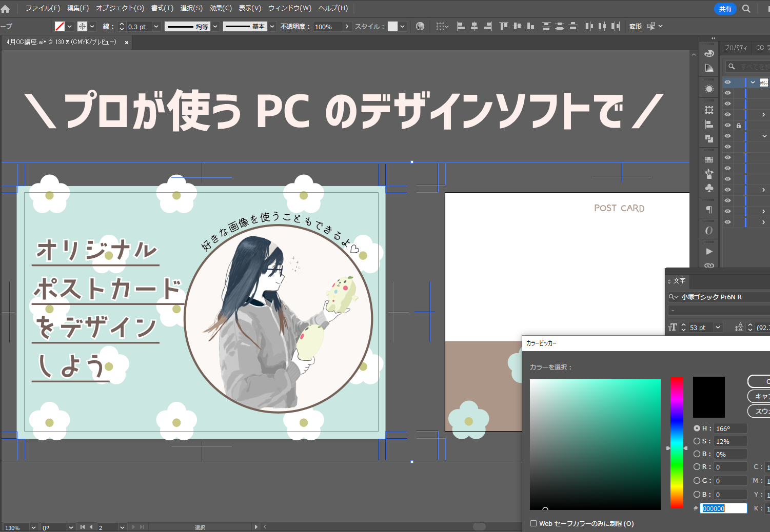
Task: Select the G green radio button
Action: coord(697,480)
